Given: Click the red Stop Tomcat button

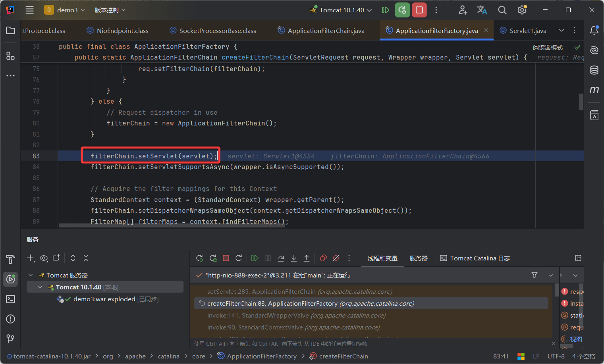Looking at the screenshot, I should click(x=419, y=10).
